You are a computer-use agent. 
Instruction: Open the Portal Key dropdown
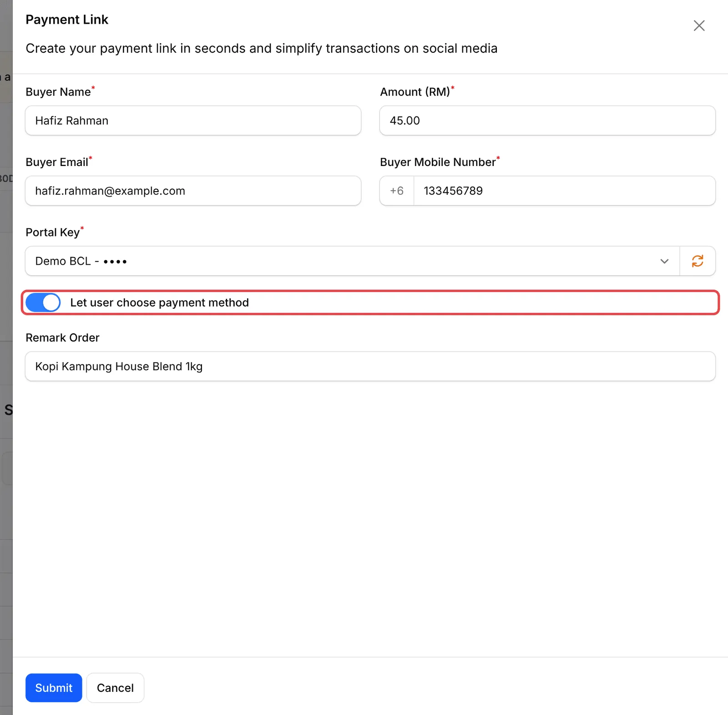pos(352,261)
